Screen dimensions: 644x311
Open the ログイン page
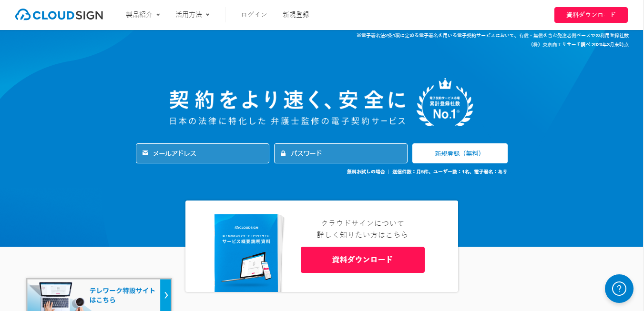click(x=254, y=15)
